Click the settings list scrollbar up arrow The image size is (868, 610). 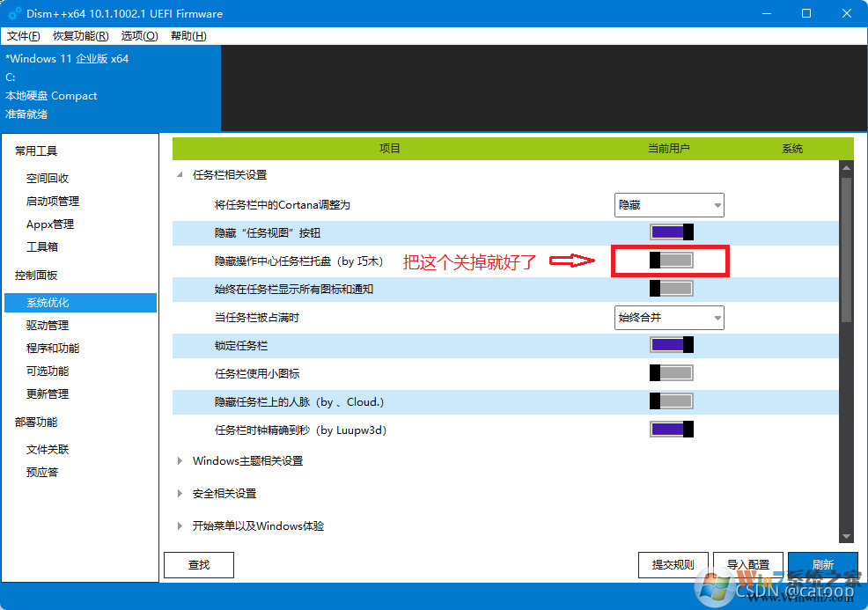pyautogui.click(x=846, y=167)
